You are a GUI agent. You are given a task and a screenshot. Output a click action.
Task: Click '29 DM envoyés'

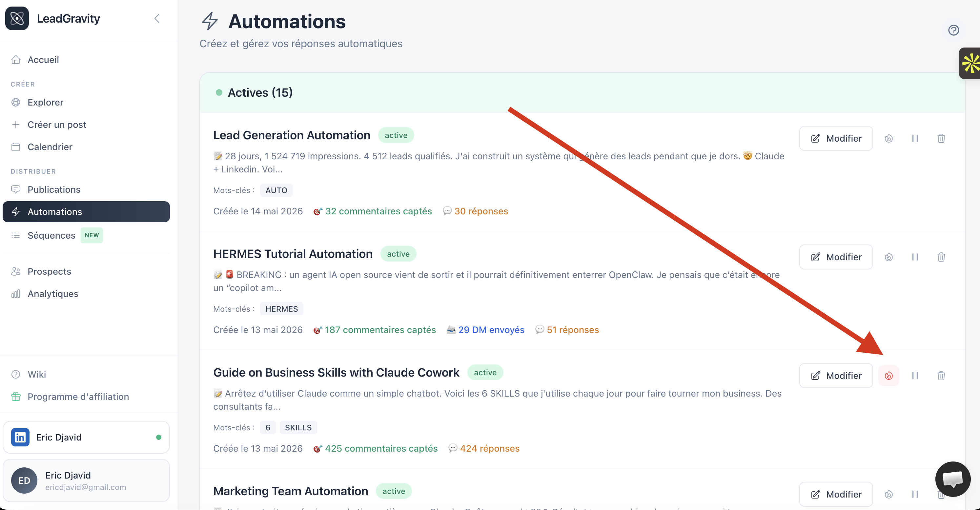point(485,330)
